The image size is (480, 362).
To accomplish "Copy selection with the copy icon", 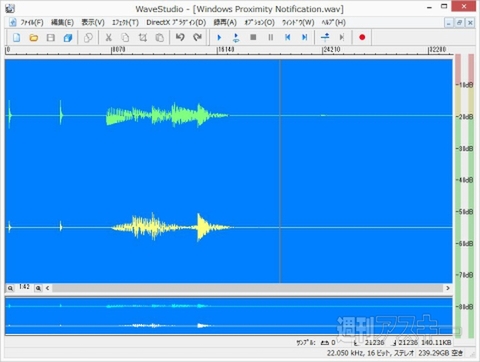I will pos(125,37).
